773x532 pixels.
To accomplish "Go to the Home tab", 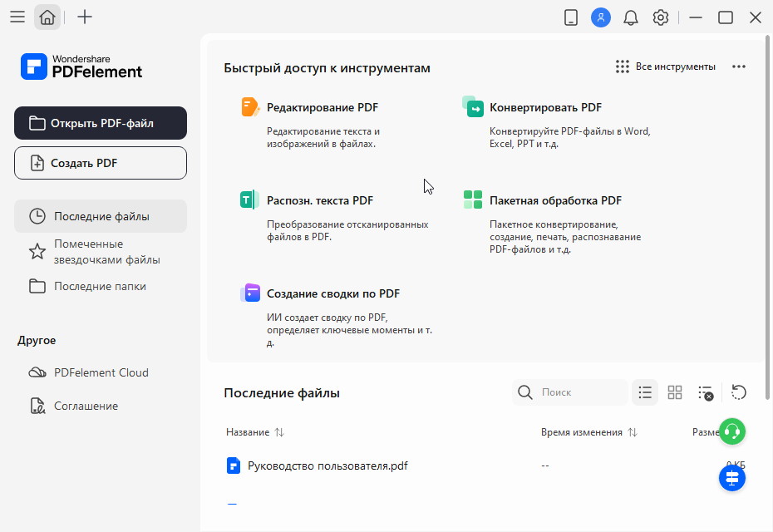I will click(47, 17).
